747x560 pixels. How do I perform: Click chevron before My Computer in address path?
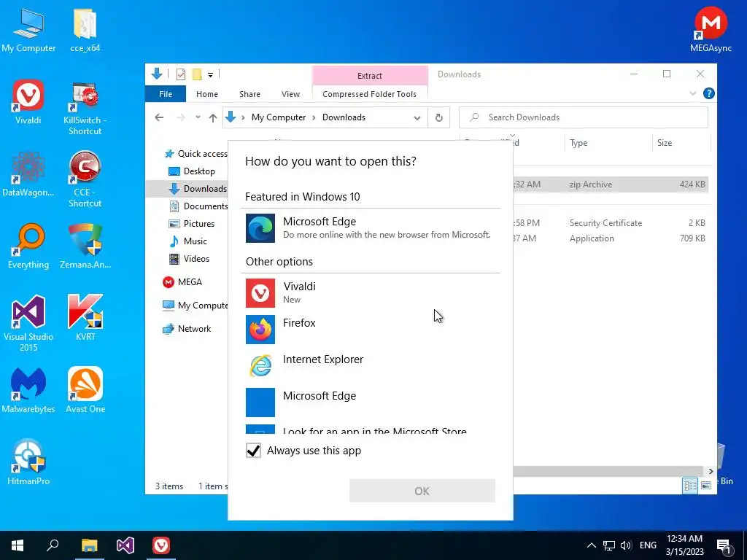pyautogui.click(x=243, y=117)
